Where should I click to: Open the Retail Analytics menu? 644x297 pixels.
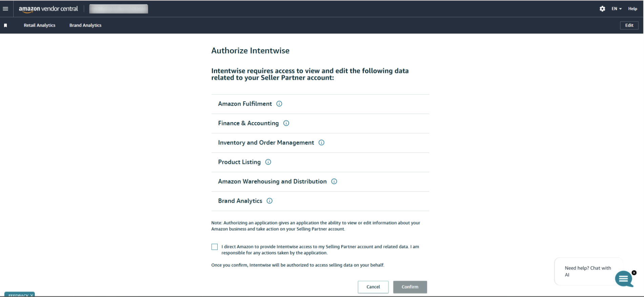point(39,25)
